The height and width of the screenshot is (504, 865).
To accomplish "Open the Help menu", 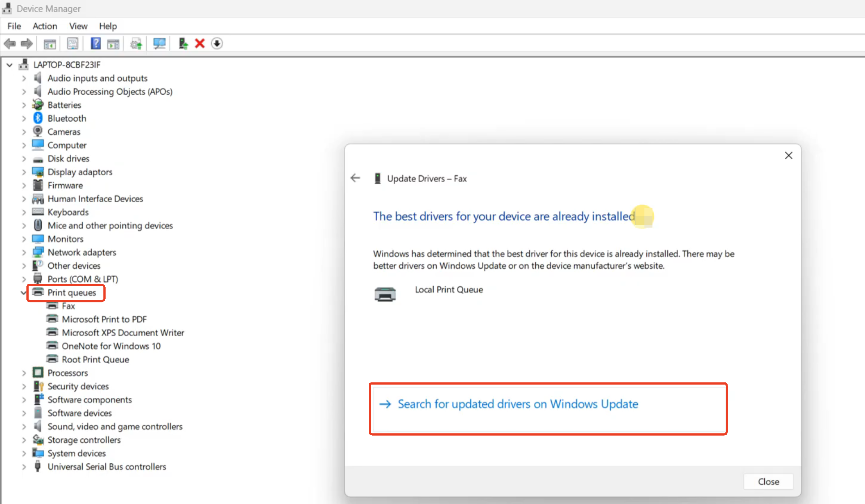I will (x=108, y=26).
